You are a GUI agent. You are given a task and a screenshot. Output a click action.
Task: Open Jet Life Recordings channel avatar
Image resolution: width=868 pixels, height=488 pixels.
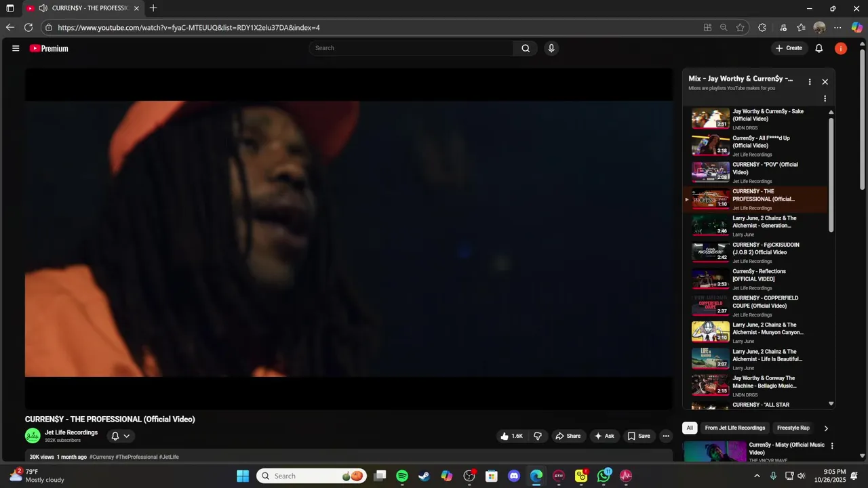33,436
